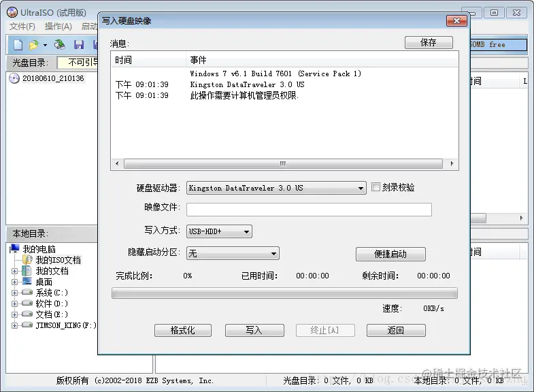Click the 便捷启动 button

390,254
